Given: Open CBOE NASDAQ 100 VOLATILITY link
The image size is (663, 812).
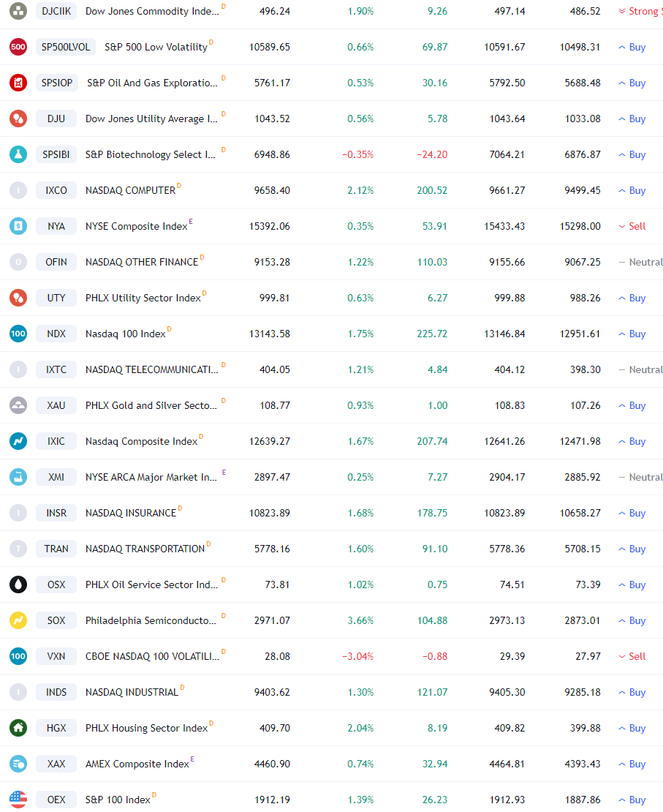Looking at the screenshot, I should 152,656.
